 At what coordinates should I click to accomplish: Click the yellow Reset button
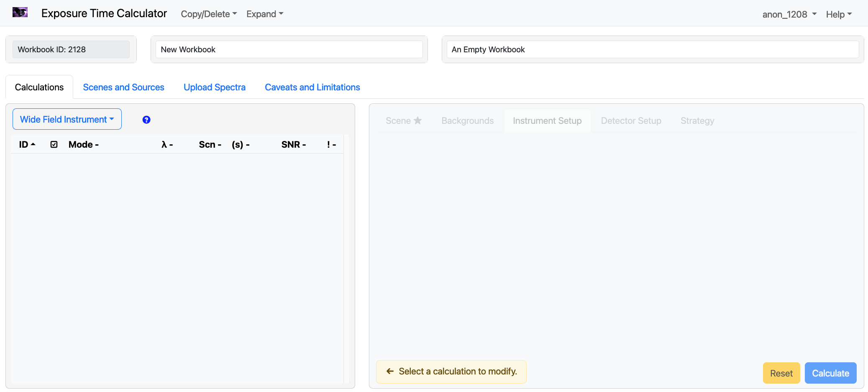(781, 373)
